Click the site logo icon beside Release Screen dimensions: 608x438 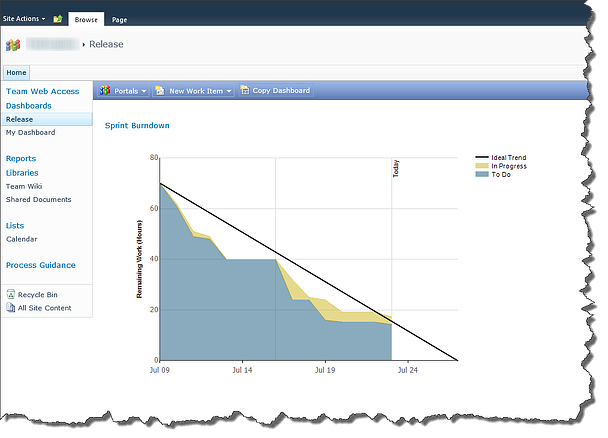point(13,45)
